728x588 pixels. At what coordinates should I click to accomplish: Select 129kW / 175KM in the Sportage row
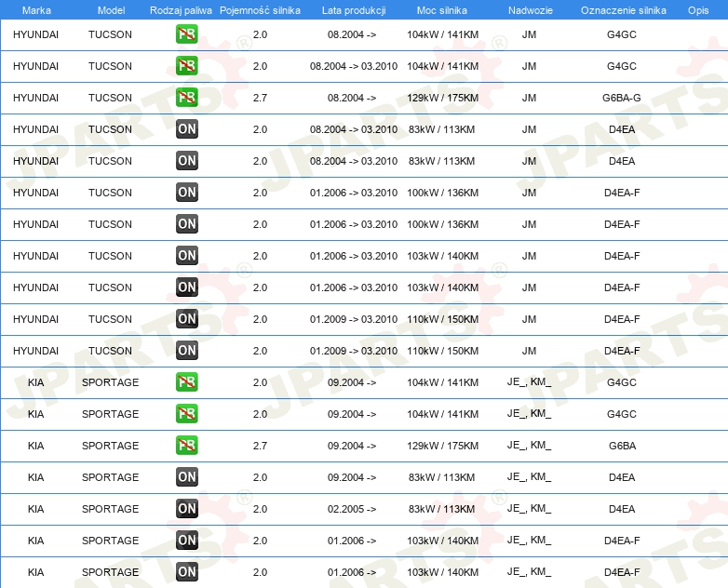pyautogui.click(x=442, y=446)
